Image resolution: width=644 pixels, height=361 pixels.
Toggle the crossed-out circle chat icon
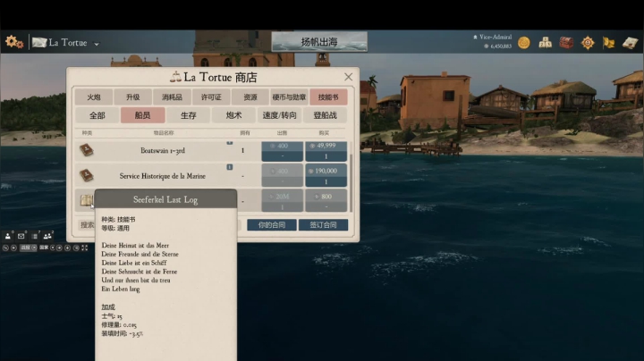coord(5,248)
